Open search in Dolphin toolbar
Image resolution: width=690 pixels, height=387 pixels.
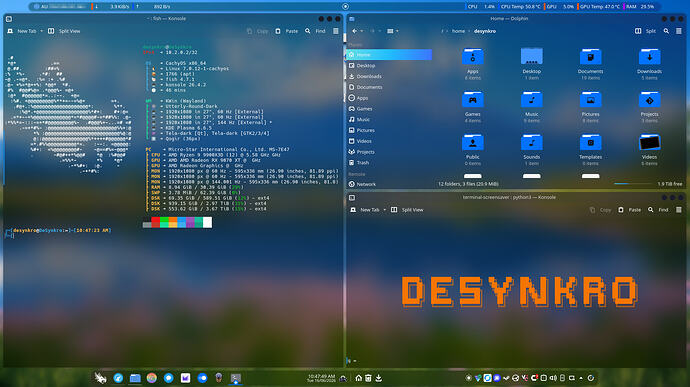666,31
